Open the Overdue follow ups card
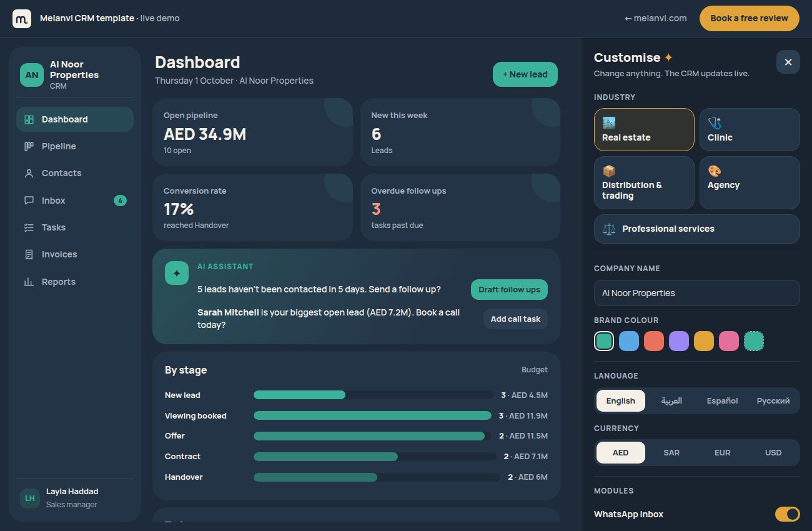The height and width of the screenshot is (531, 812). point(460,207)
